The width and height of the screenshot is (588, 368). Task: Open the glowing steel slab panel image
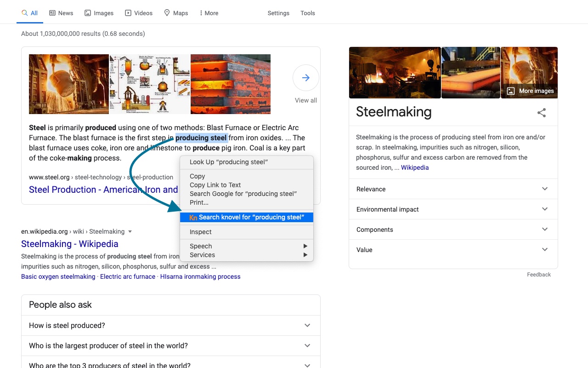click(471, 73)
